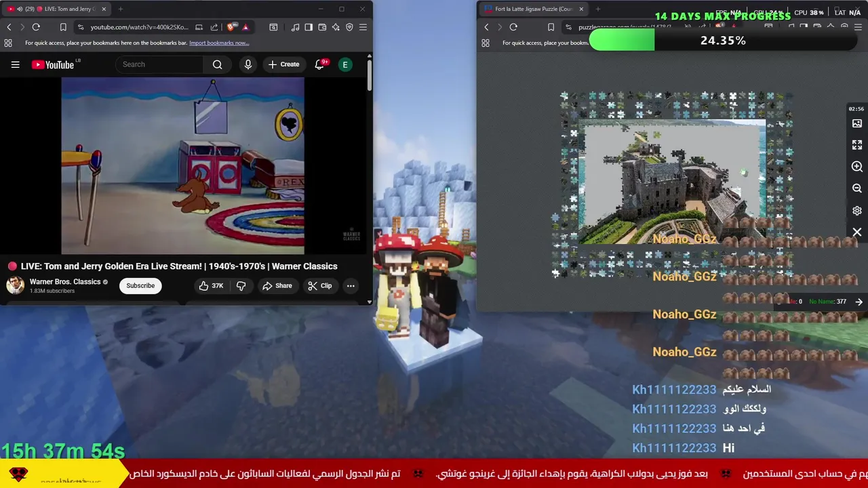Screen dimensions: 868x488
Task: Show the puzzle preview image
Action: point(857,123)
